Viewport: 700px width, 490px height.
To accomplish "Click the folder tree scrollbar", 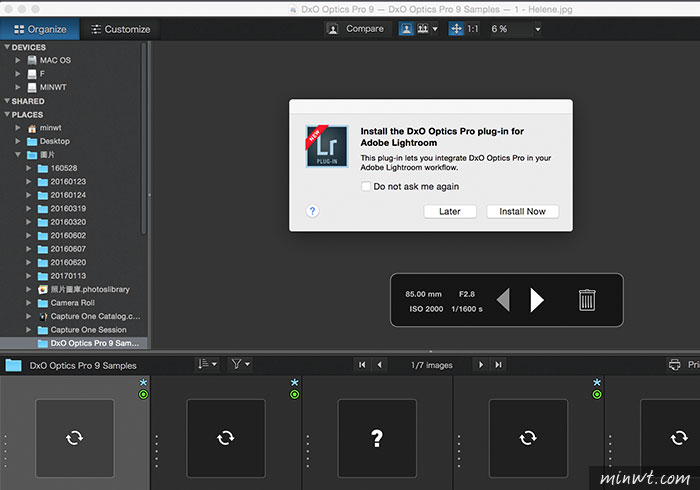I will point(143,138).
